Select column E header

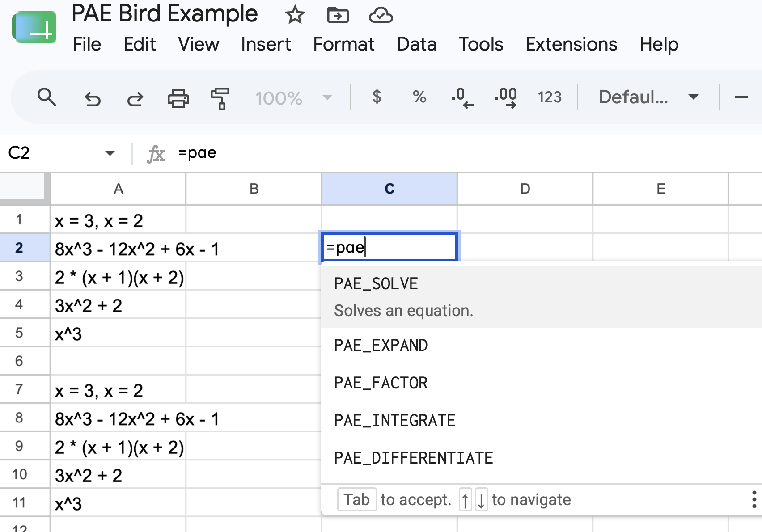point(660,189)
